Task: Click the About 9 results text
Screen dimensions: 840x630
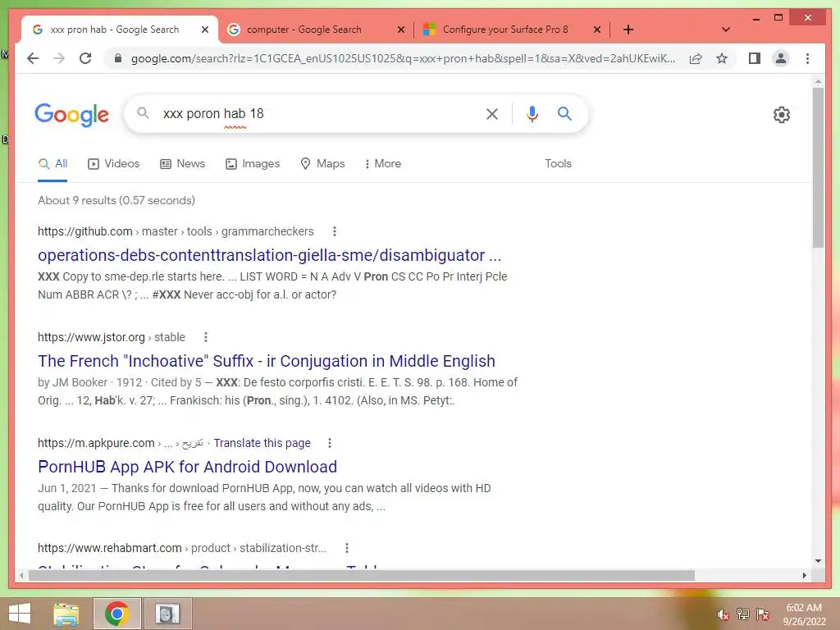Action: pyautogui.click(x=116, y=200)
